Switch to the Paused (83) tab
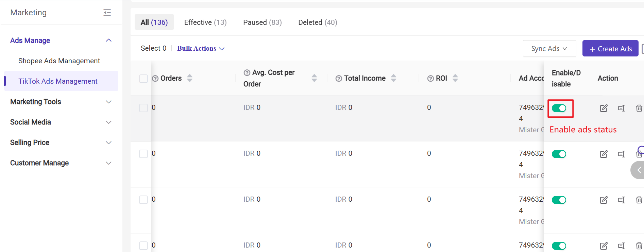This screenshot has height=252, width=644. point(262,22)
